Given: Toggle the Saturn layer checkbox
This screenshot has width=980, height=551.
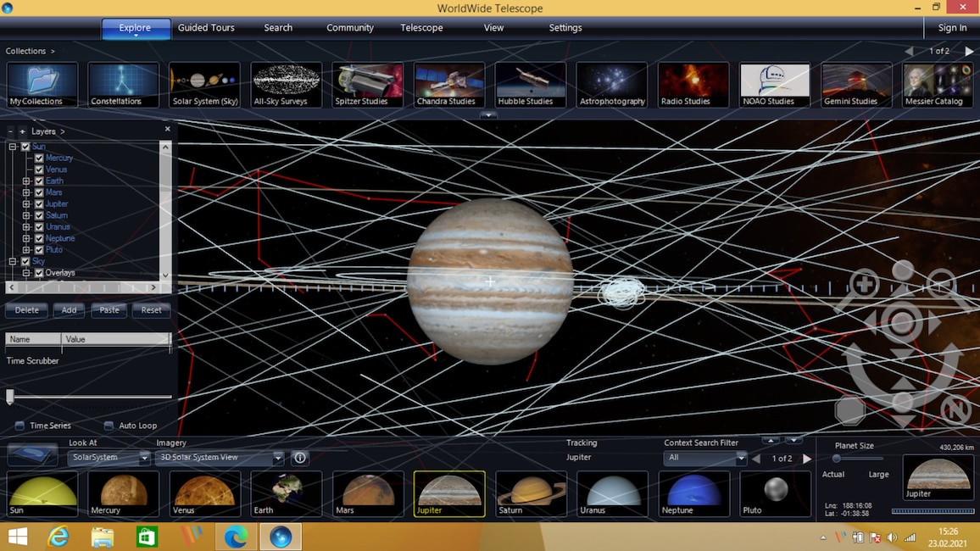Looking at the screenshot, I should click(x=39, y=215).
